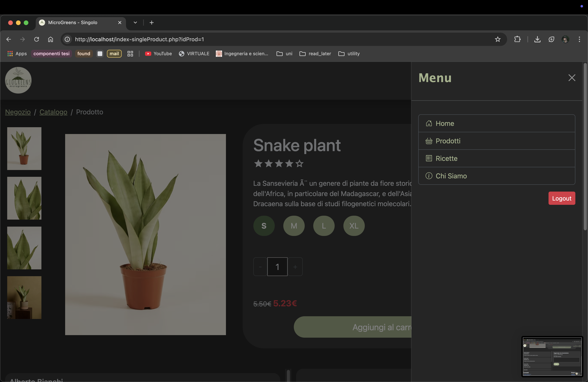View site information icon in address bar
Image resolution: width=588 pixels, height=382 pixels.
click(67, 39)
